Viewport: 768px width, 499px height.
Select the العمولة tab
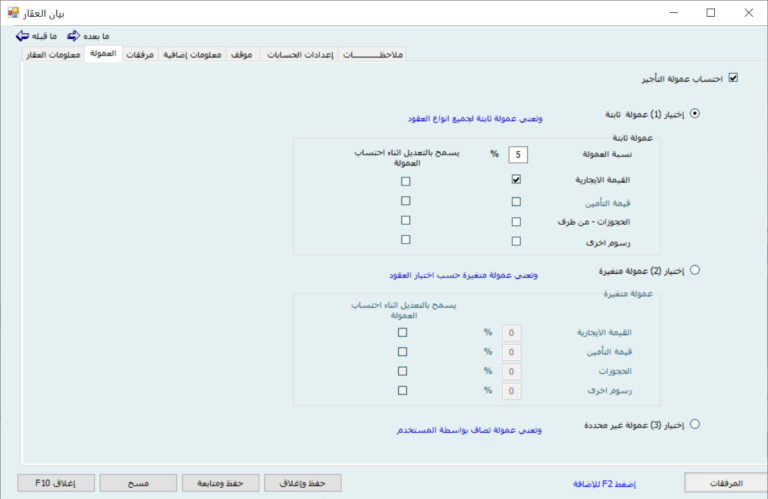103,53
